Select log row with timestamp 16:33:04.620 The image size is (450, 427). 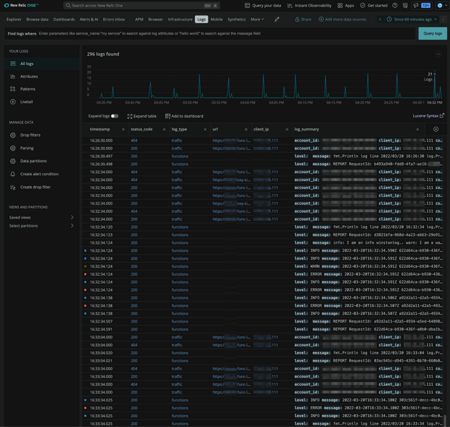point(263,353)
